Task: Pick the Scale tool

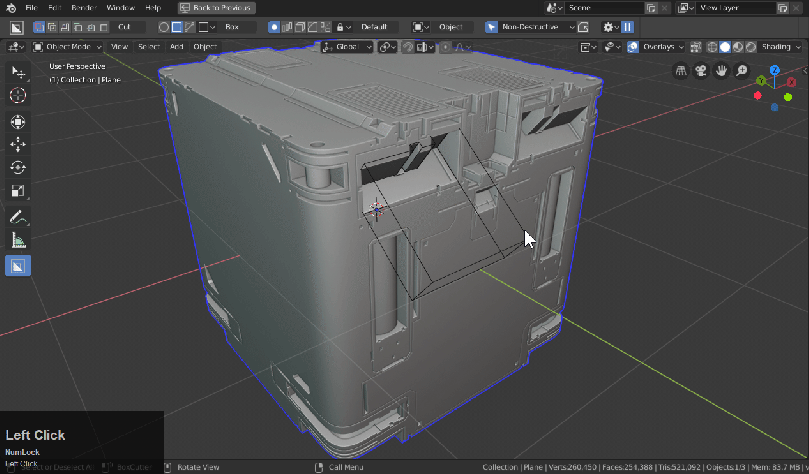Action: coord(18,191)
